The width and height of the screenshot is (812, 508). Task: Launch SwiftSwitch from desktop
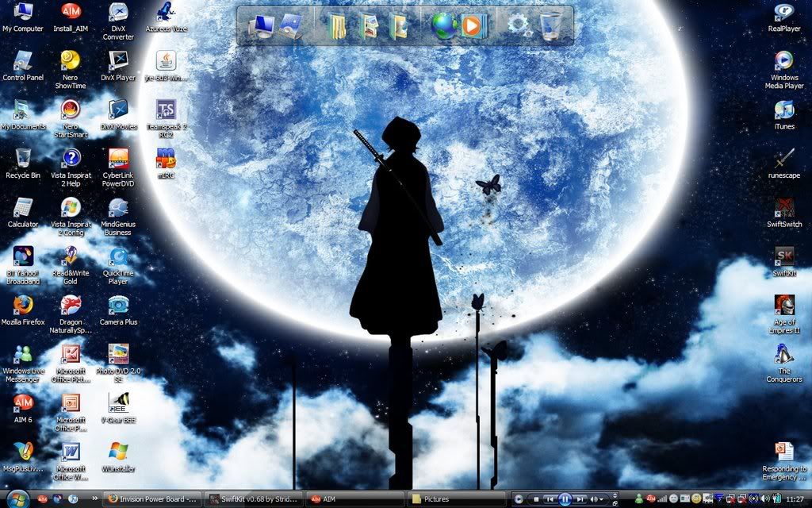784,213
